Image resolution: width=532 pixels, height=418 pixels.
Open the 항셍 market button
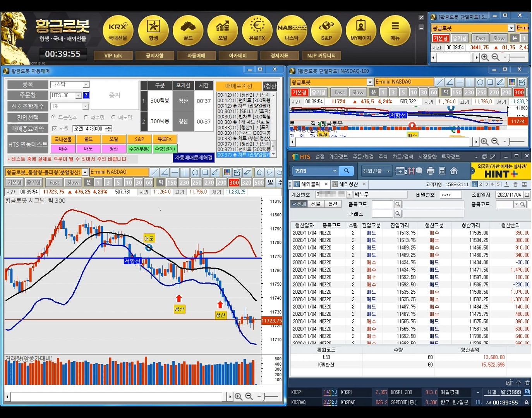point(153,30)
